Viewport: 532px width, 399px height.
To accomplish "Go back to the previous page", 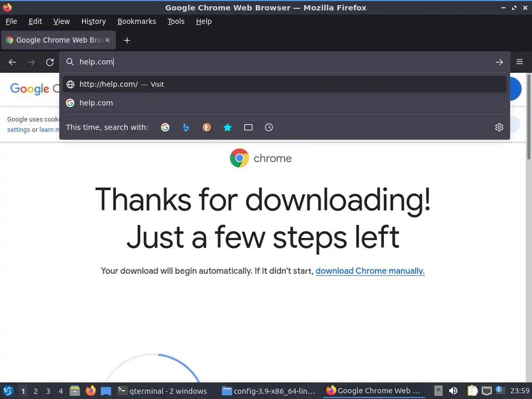I will 12,62.
